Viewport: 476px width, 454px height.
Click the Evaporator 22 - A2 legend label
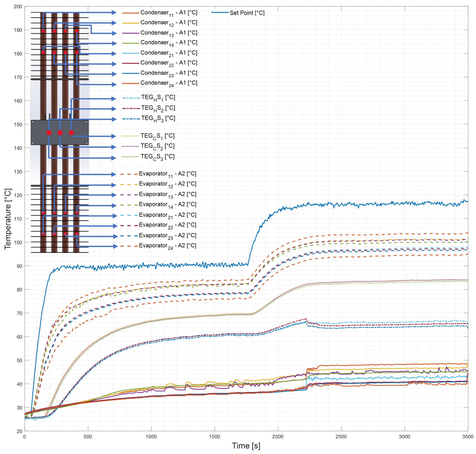click(x=167, y=225)
